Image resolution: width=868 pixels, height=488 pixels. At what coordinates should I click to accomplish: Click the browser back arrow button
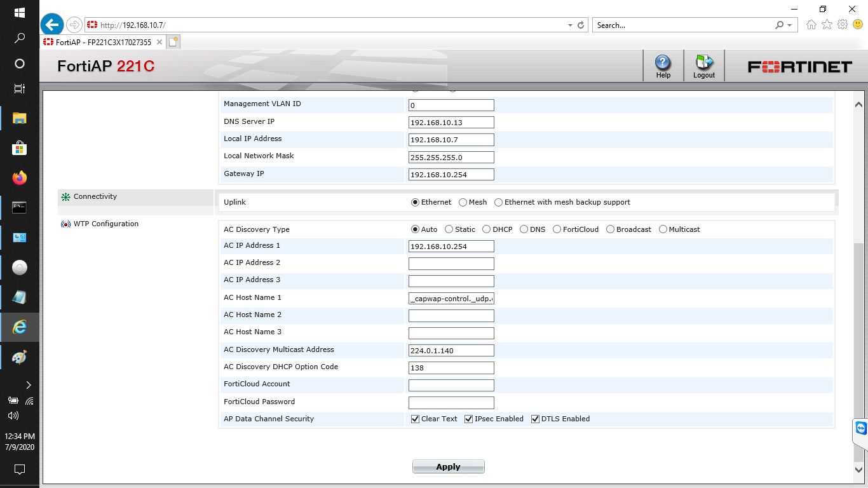pyautogui.click(x=52, y=25)
